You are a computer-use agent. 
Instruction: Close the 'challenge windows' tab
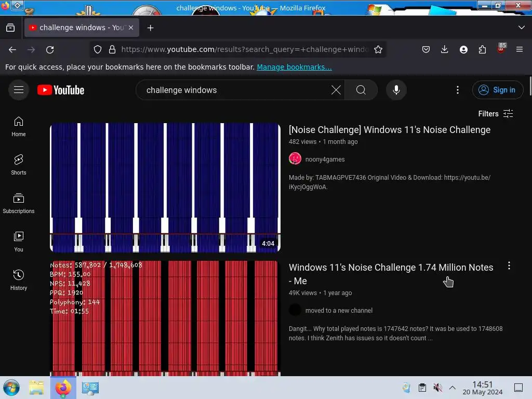pos(131,28)
